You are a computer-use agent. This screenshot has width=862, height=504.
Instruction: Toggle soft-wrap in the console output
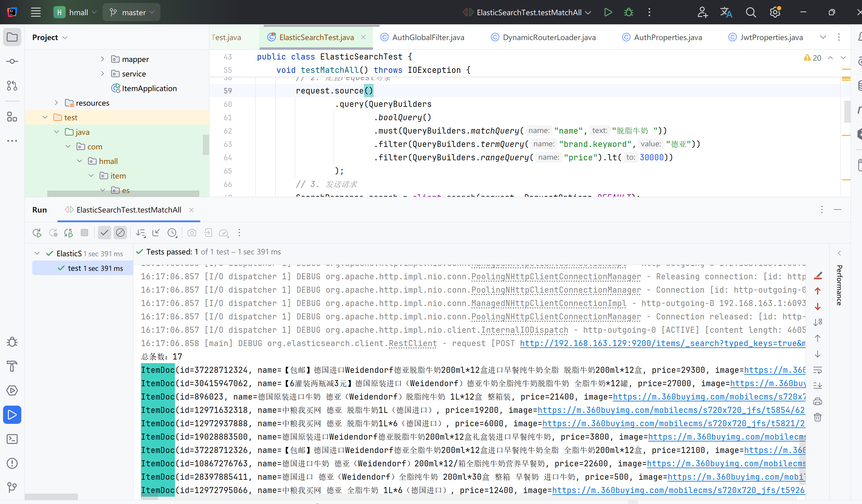818,370
